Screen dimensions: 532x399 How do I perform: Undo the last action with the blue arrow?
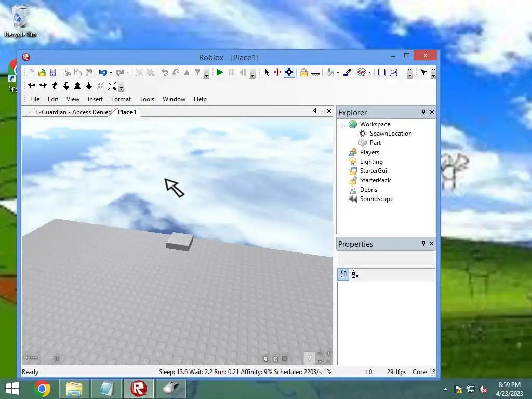pyautogui.click(x=103, y=72)
